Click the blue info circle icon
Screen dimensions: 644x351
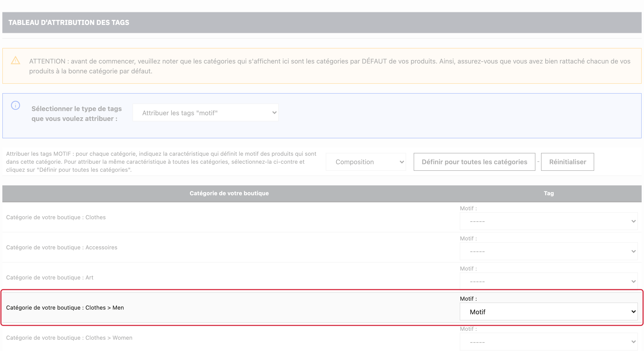(16, 105)
